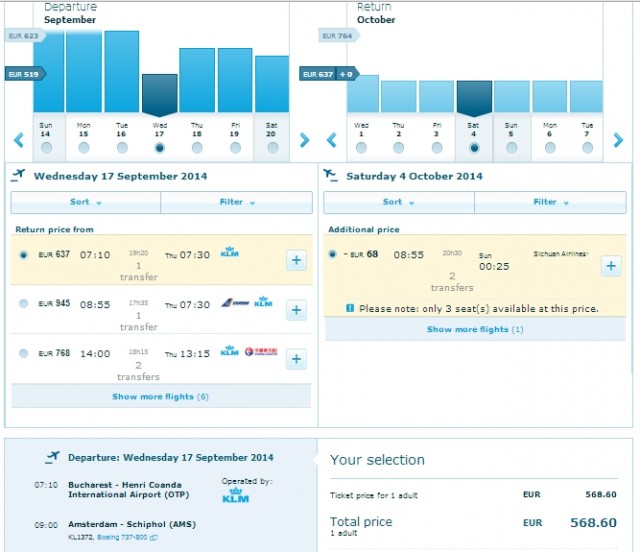Expand the EUR 945 flight details plus icon
Image resolution: width=640 pixels, height=552 pixels.
tap(296, 310)
